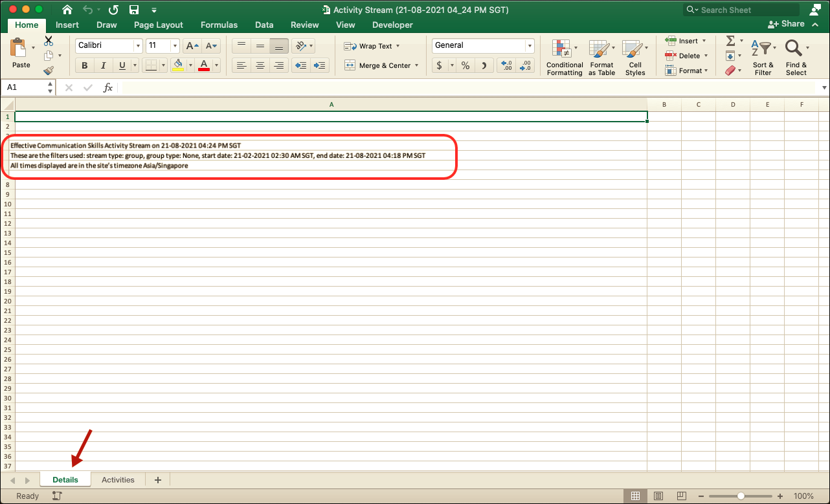Viewport: 830px width, 504px height.
Task: Align cell text to the left
Action: (241, 65)
